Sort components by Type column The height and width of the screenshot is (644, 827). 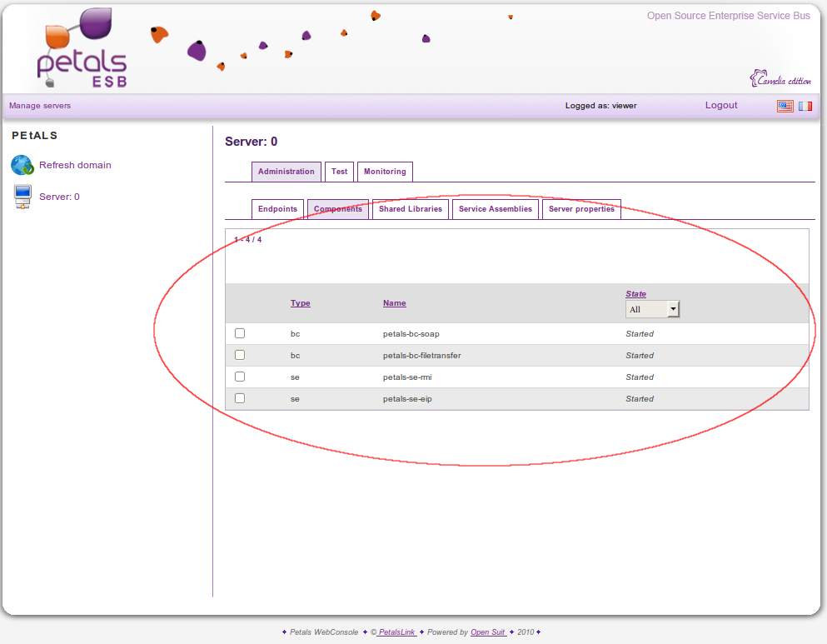point(300,303)
